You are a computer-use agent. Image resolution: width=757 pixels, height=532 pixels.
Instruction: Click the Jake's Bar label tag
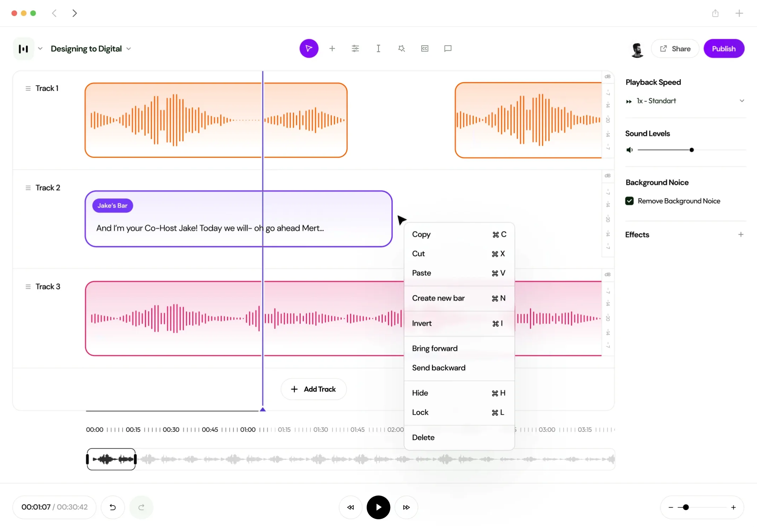point(112,206)
